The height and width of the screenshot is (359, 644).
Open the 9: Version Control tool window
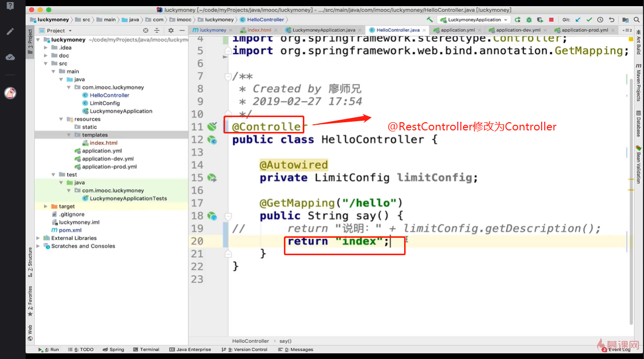245,350
